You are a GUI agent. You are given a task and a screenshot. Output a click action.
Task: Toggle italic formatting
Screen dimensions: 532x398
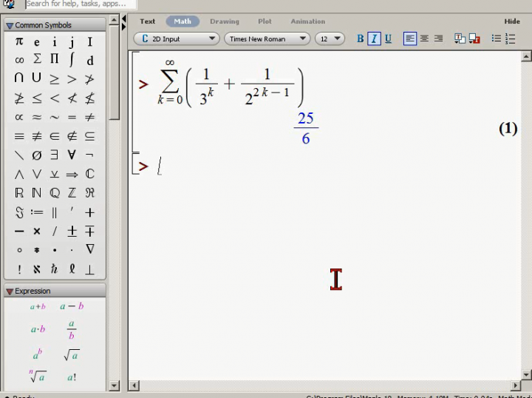click(374, 38)
